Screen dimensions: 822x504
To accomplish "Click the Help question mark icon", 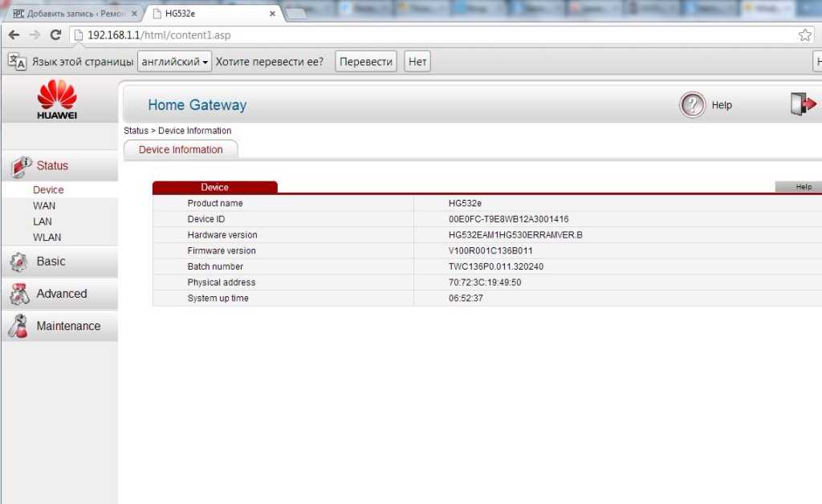I will 692,105.
